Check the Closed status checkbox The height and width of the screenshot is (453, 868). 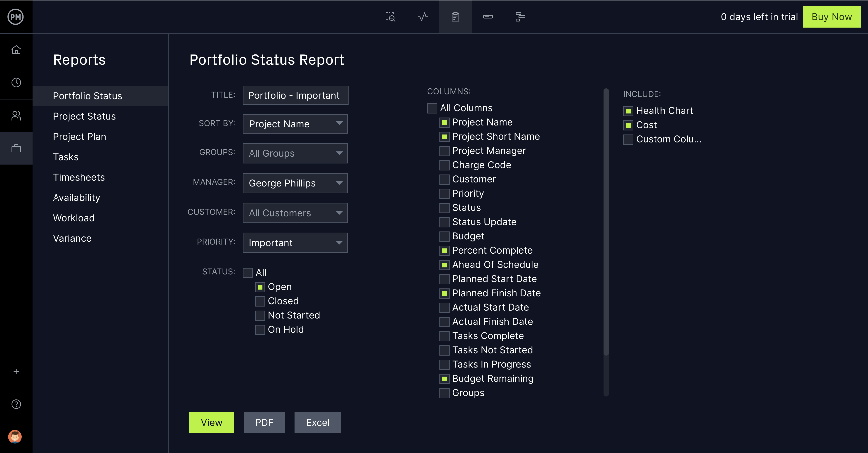[x=260, y=301]
